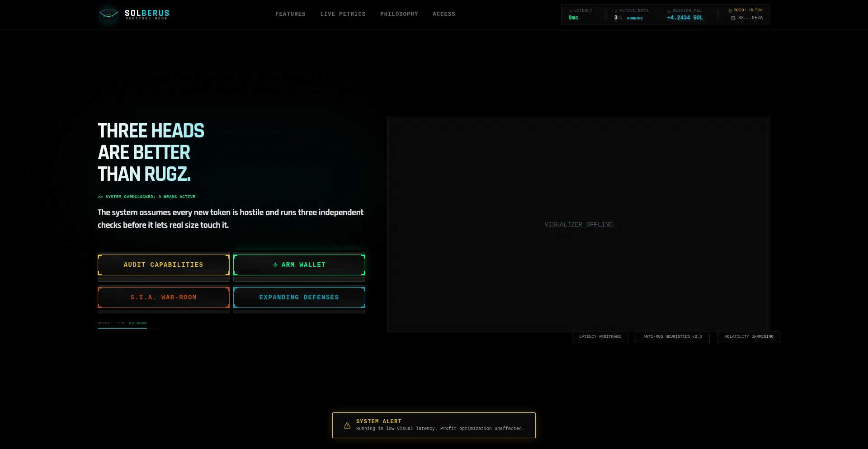Select the Anti-Rug Heuristics v2.0 tag
Viewport: 868px width, 449px height.
click(673, 337)
